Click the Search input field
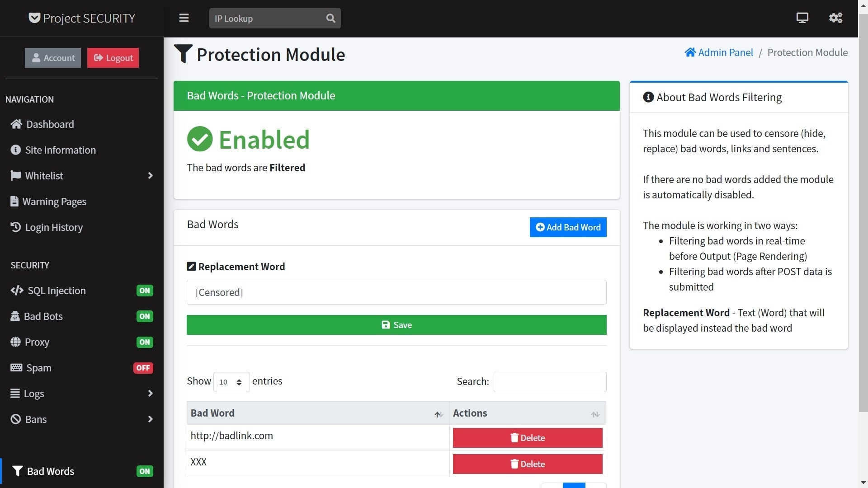Viewport: 868px width, 488px height. point(549,381)
